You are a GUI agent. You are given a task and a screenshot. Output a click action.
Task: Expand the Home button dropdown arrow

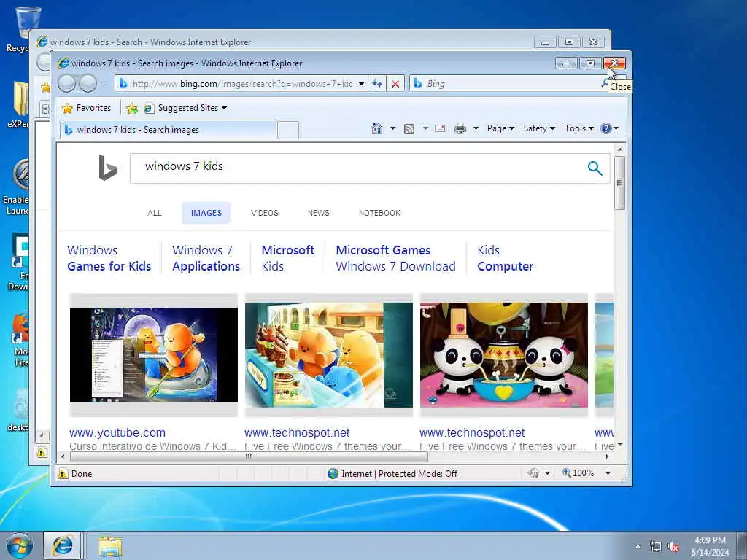click(392, 128)
